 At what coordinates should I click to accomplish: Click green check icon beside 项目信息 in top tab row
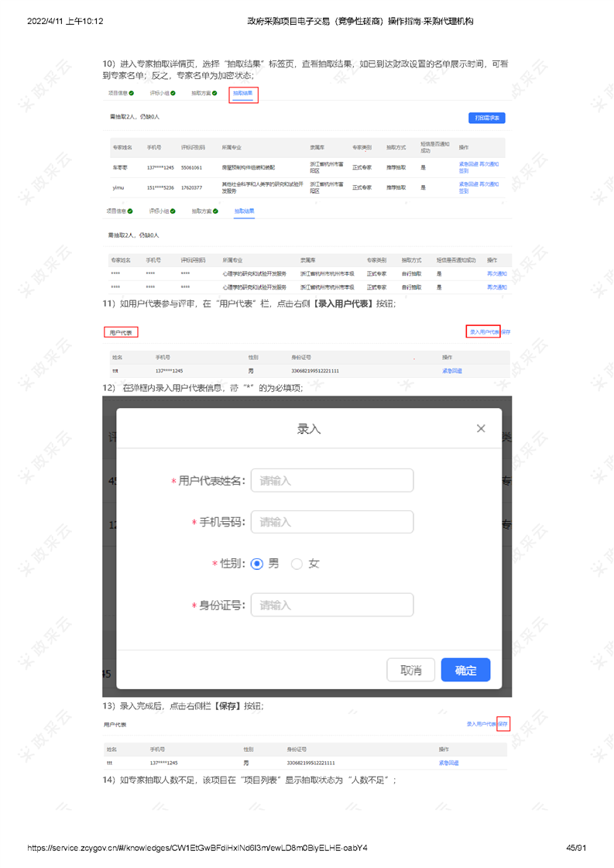click(x=132, y=93)
